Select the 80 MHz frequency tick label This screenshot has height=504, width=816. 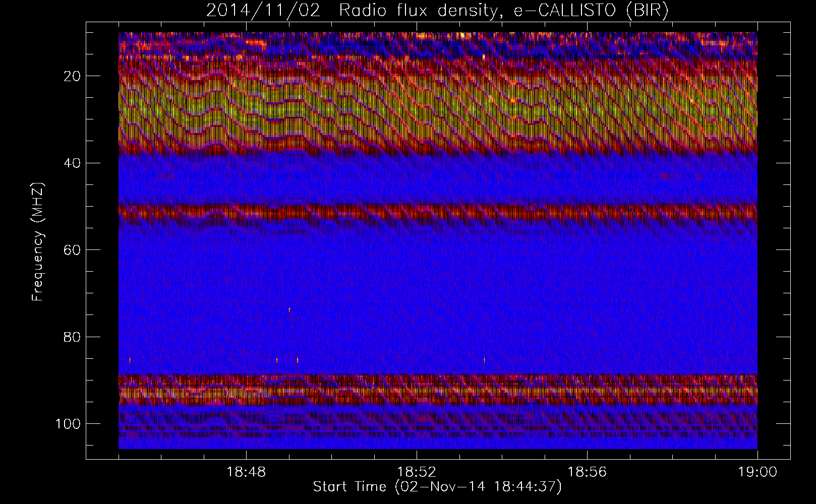[x=73, y=337]
